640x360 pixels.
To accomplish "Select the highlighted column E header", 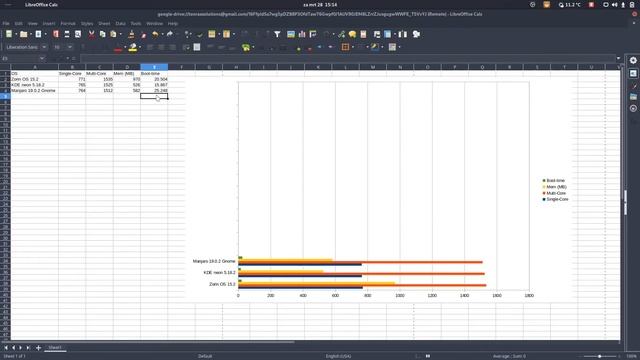I will [154, 67].
